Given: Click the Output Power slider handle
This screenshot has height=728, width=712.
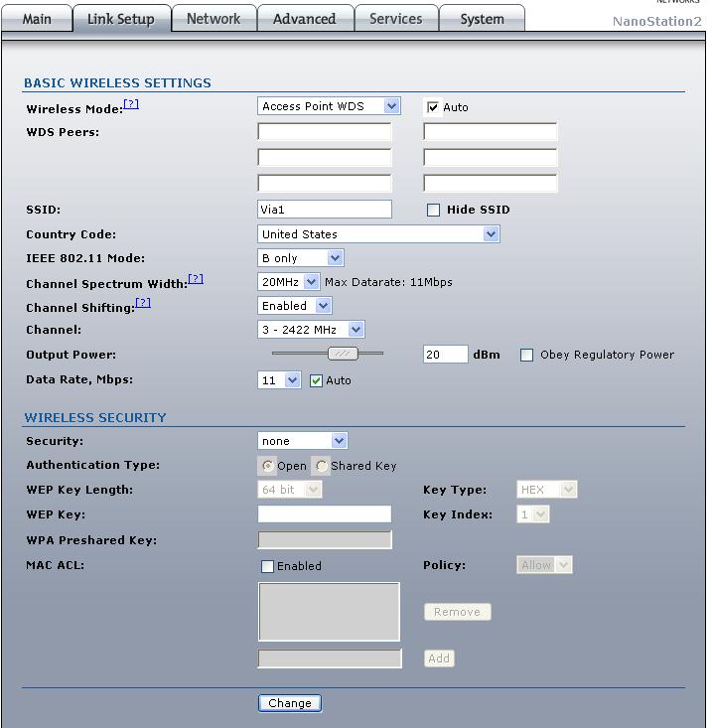Looking at the screenshot, I should [x=343, y=354].
